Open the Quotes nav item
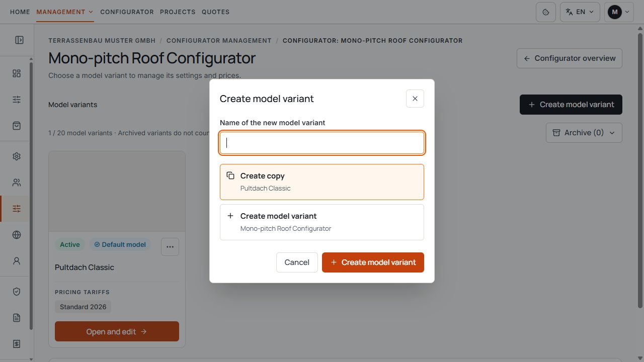The image size is (644, 362). [215, 12]
